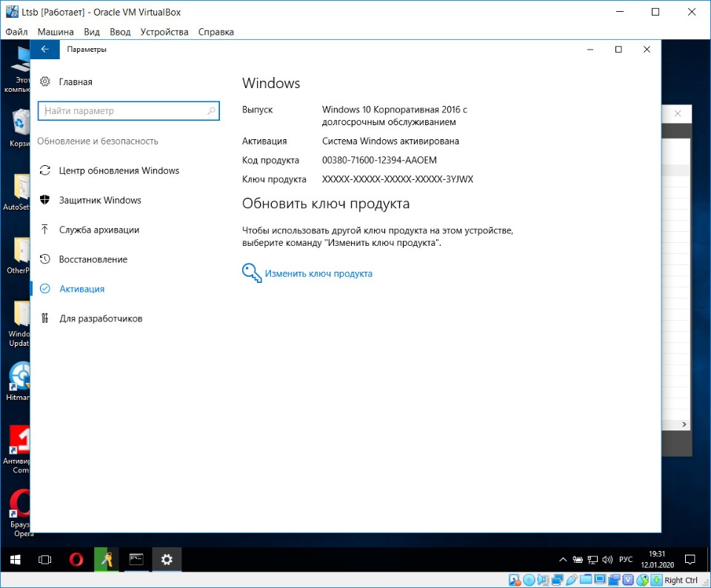Viewport: 711px width, 588px height.
Task: Click the key icon beside Изменить ключ продукта
Action: (252, 273)
